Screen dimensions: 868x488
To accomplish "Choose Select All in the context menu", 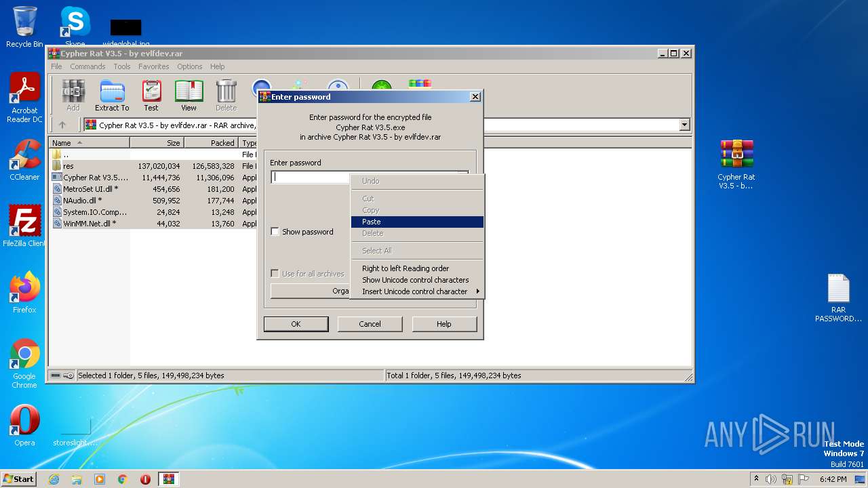I will click(x=417, y=251).
